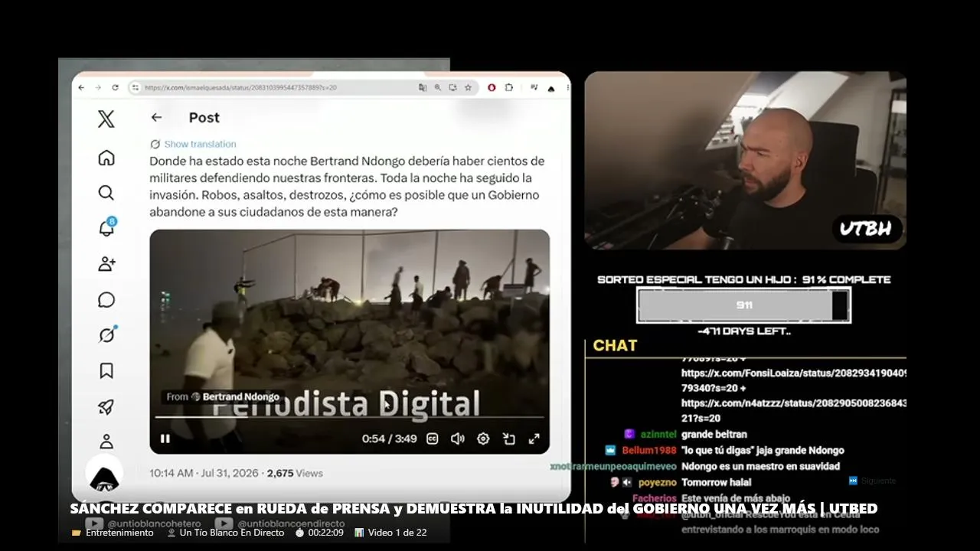Viewport: 980px width, 551px height.
Task: Reload the page in the browser
Action: 115,87
